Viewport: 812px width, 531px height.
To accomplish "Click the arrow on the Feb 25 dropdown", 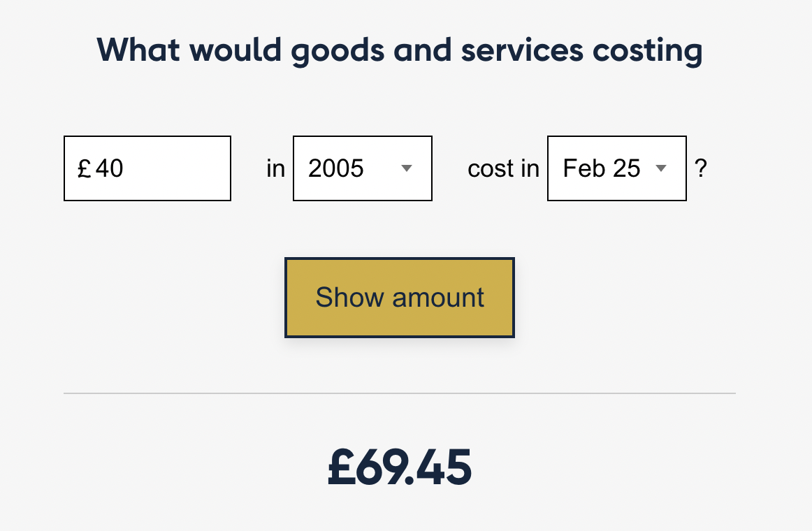I will point(661,168).
